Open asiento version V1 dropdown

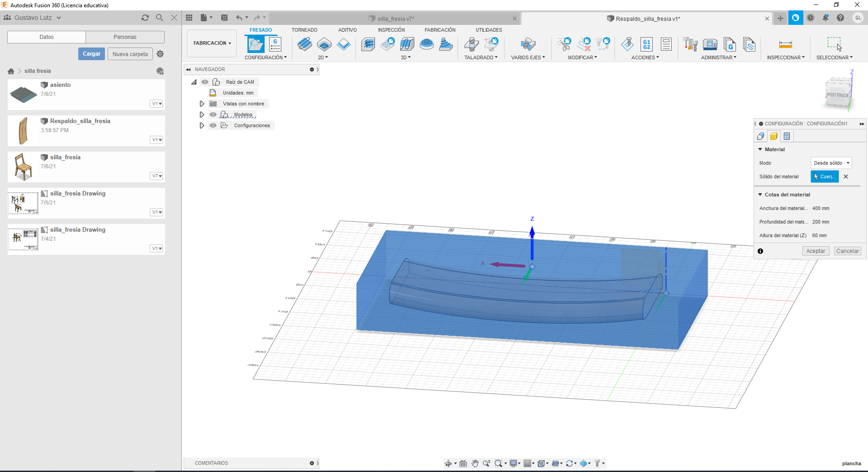(x=157, y=104)
